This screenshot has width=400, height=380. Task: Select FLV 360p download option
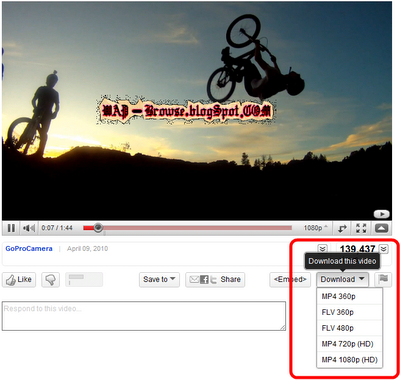[x=349, y=312]
